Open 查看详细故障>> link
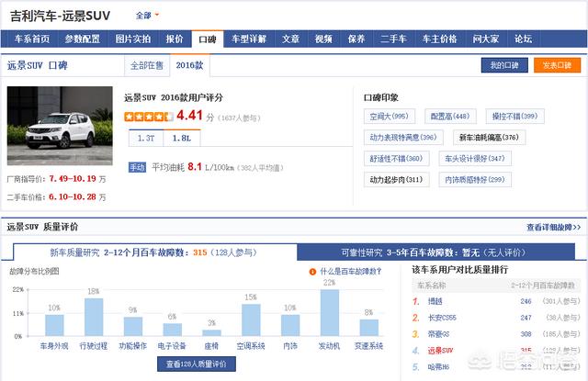588x381 pixels. coord(554,227)
